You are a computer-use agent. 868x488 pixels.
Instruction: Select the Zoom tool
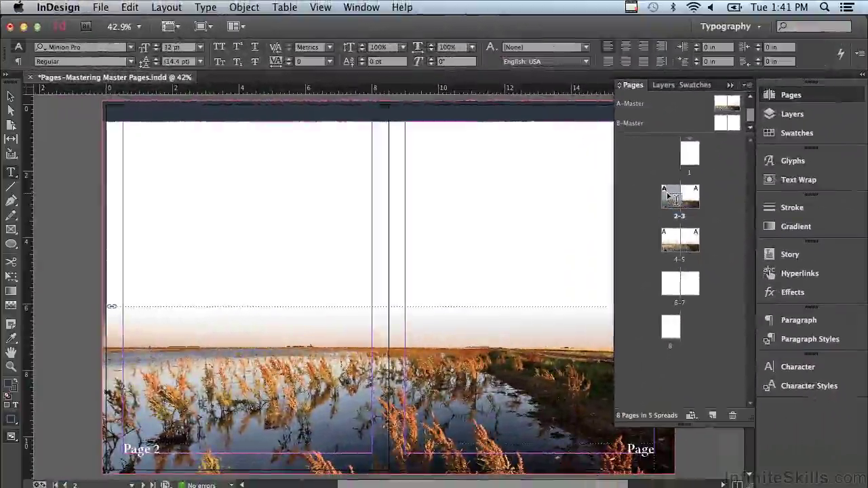[11, 367]
